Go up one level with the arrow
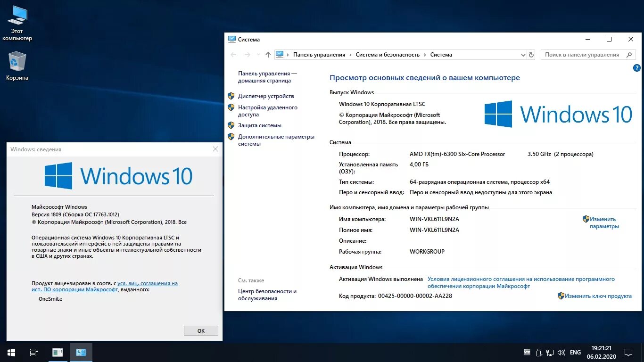Viewport: 644px width, 362px height. click(268, 55)
